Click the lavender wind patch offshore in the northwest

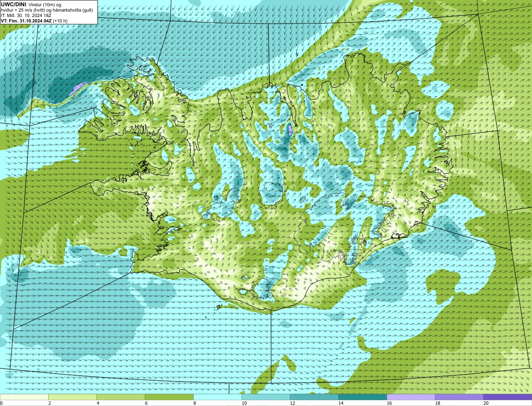[77, 88]
